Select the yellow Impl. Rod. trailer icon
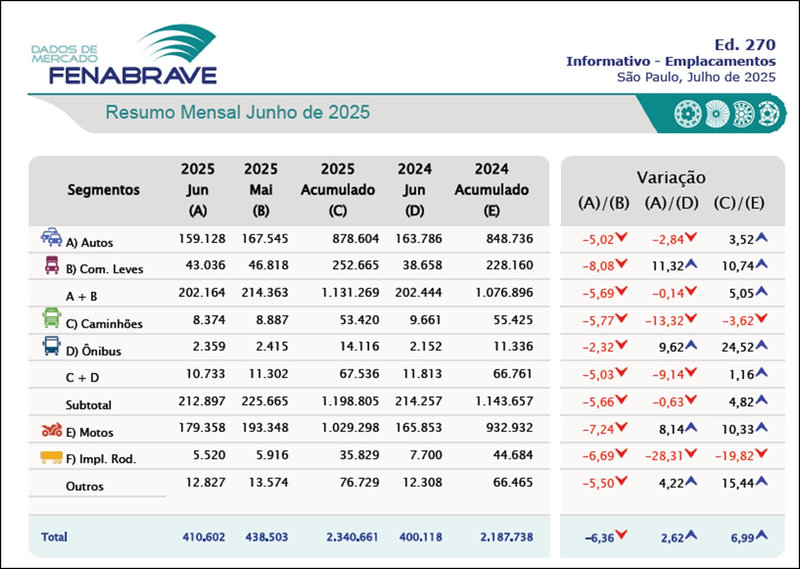Viewport: 800px width, 569px height. pyautogui.click(x=50, y=458)
